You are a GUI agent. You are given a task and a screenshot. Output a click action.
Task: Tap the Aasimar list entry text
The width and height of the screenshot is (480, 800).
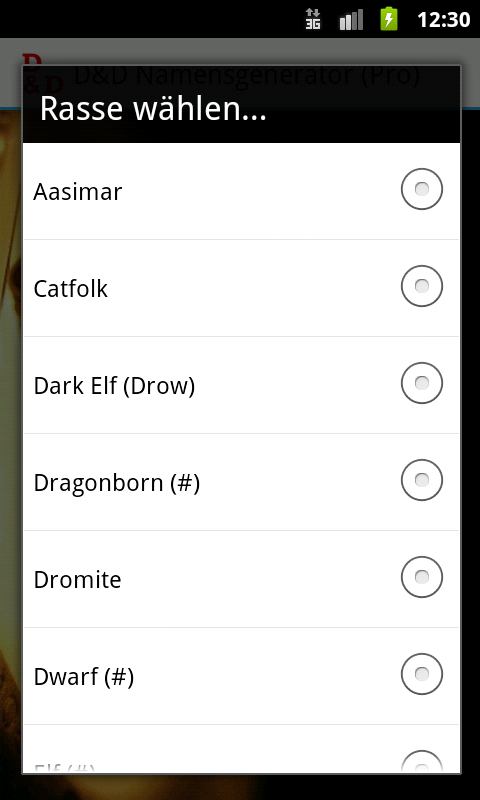(78, 192)
